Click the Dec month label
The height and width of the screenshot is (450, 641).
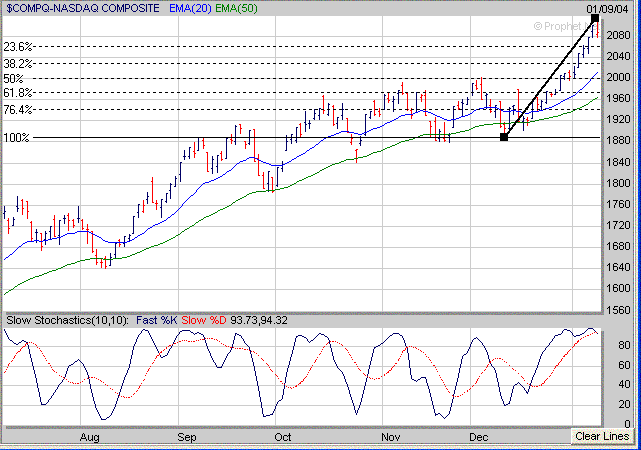[479, 437]
